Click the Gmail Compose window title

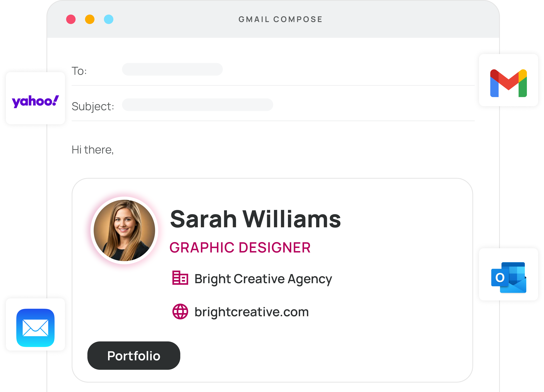coord(280,19)
